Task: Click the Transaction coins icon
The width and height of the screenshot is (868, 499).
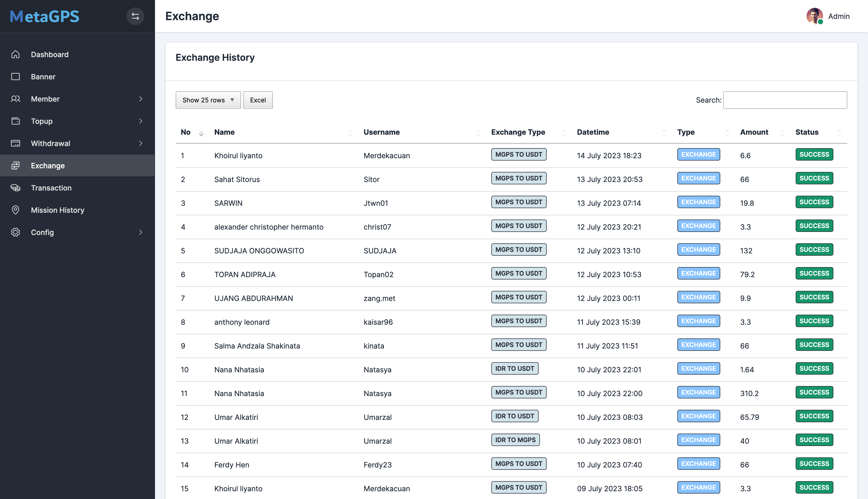Action: (x=16, y=188)
